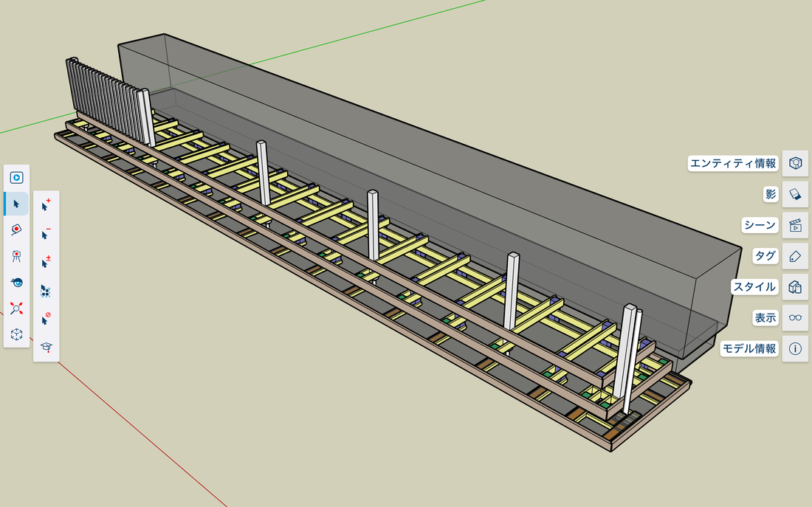
Task: Pick the toggle-selection arrow with plus-minus
Action: (x=46, y=263)
